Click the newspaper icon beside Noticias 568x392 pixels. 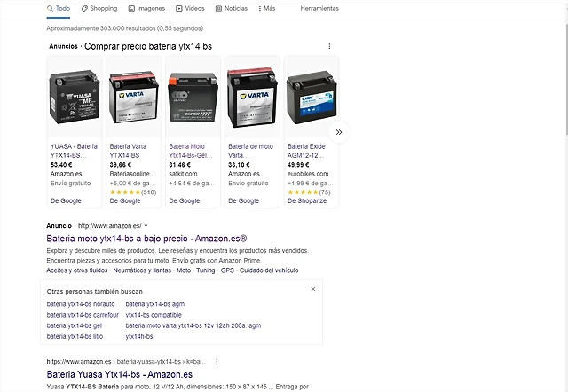point(218,8)
